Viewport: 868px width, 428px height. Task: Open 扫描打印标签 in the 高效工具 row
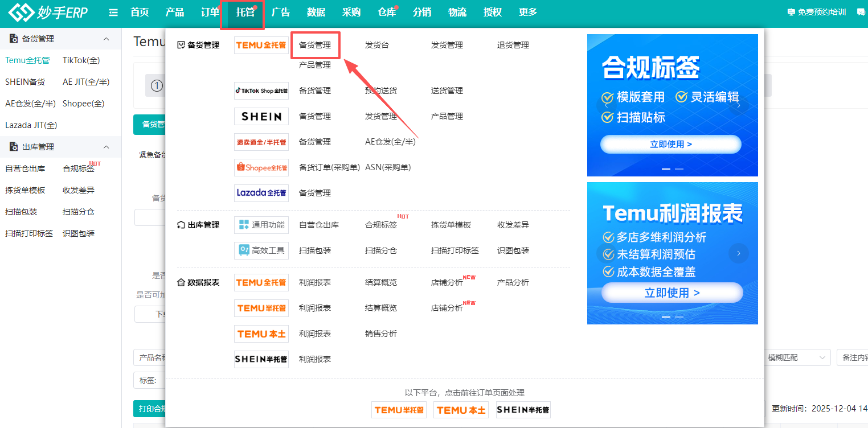point(455,250)
